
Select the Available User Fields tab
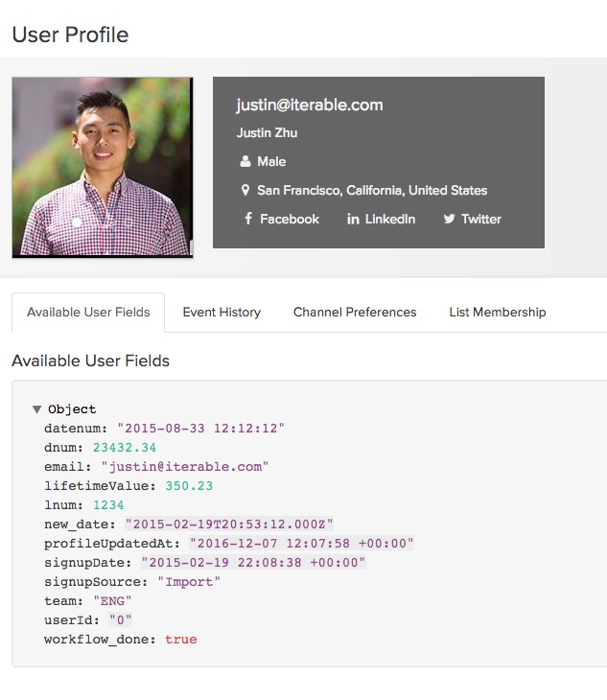click(x=88, y=312)
